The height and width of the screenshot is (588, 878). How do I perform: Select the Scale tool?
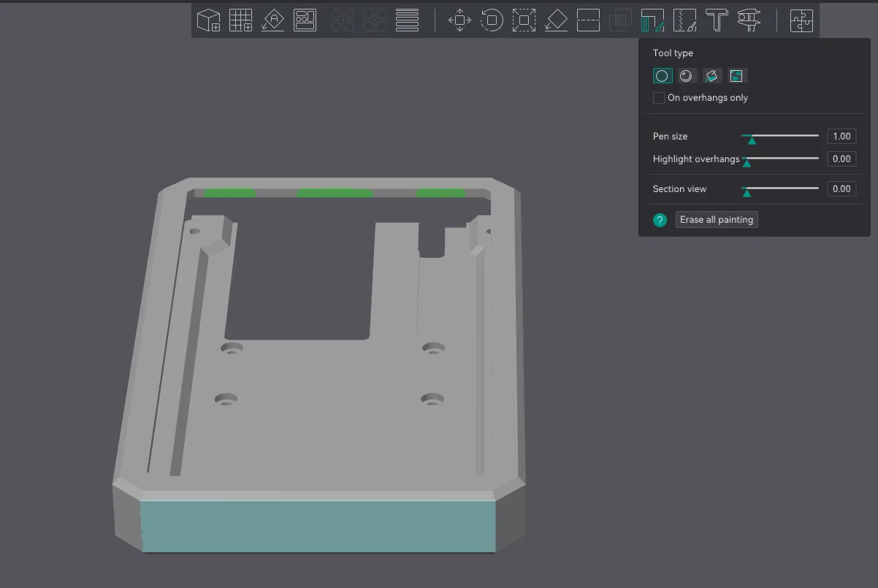click(x=524, y=20)
